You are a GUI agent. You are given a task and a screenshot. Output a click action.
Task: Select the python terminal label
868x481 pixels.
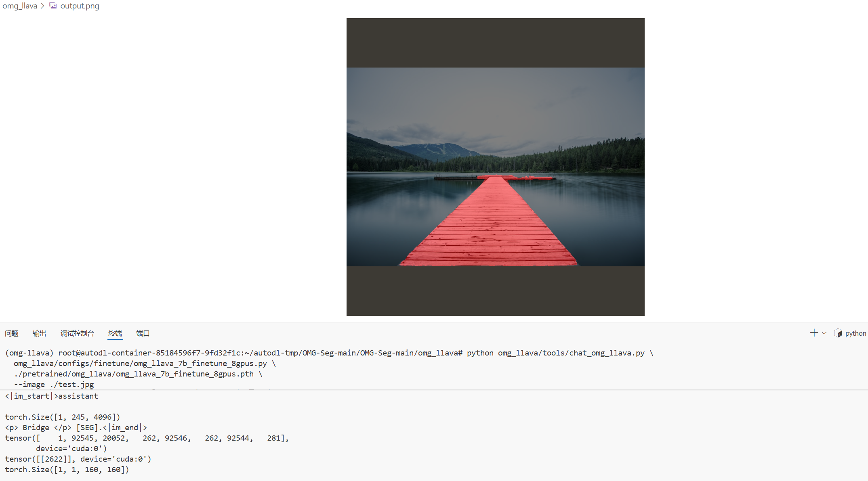coord(855,333)
